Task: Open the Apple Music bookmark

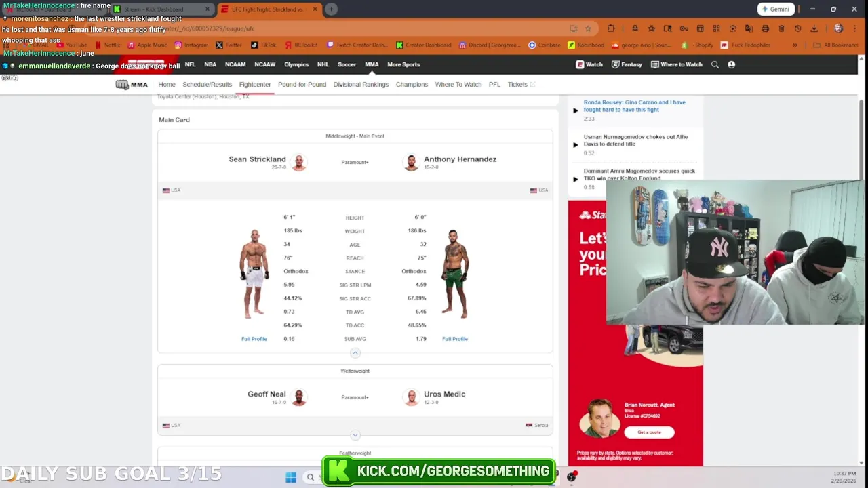Action: [147, 45]
